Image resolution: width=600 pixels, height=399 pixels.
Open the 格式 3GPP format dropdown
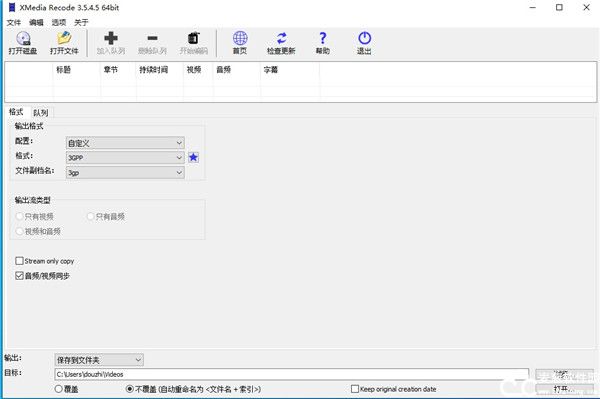pos(125,158)
